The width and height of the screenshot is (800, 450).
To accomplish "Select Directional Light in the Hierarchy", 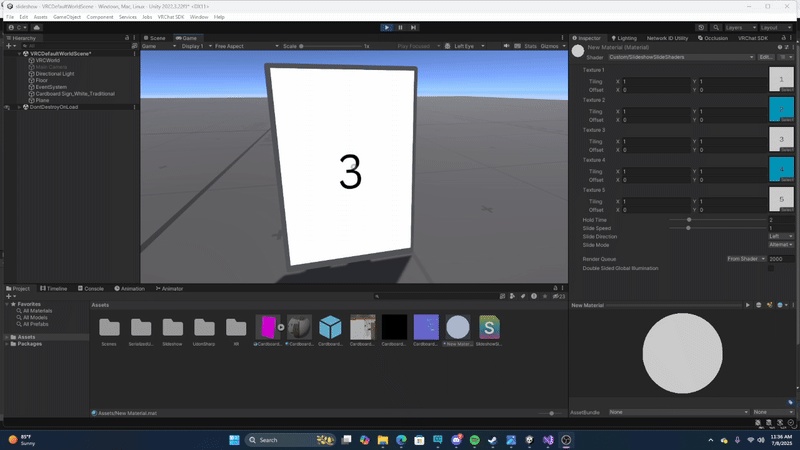I will pos(55,73).
